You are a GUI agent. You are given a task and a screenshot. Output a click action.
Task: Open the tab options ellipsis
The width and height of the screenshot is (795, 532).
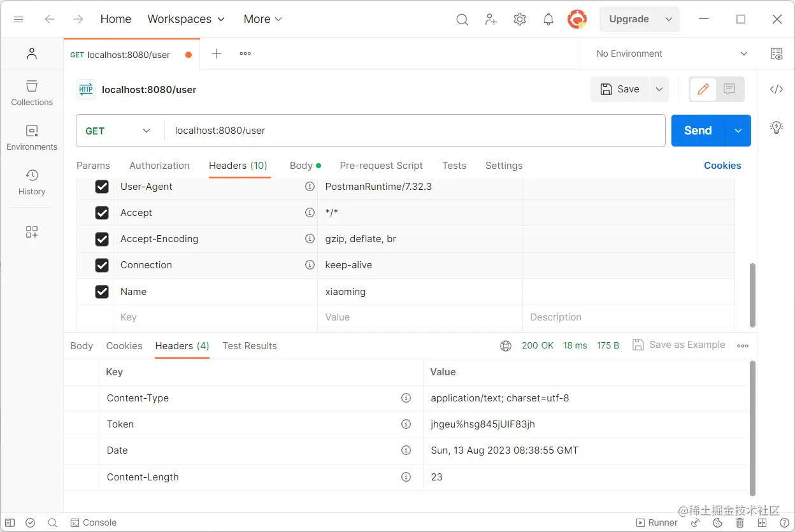click(x=245, y=54)
